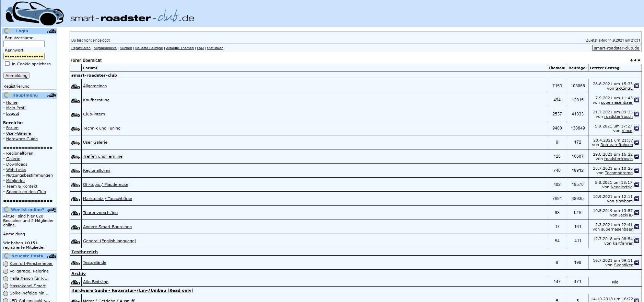Click the Benutzername input field
Screen dimensions: 644x302
pos(24,44)
